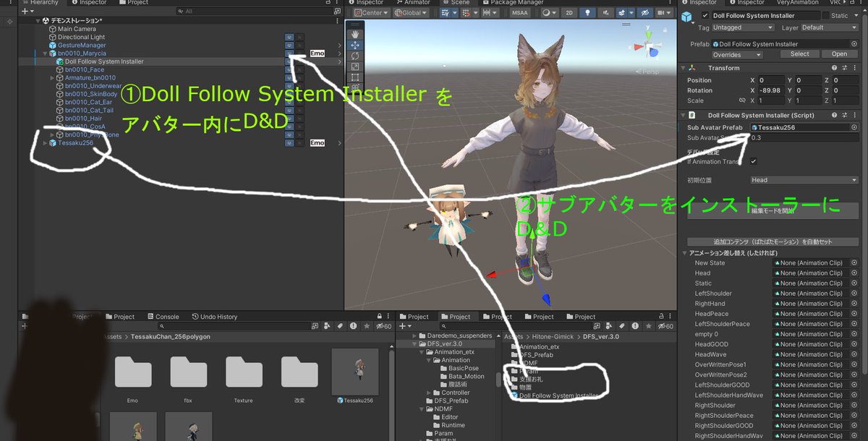Screen dimensions: 868x441
Task: Toggle the If Animation Trans checkbox
Action: tap(754, 161)
